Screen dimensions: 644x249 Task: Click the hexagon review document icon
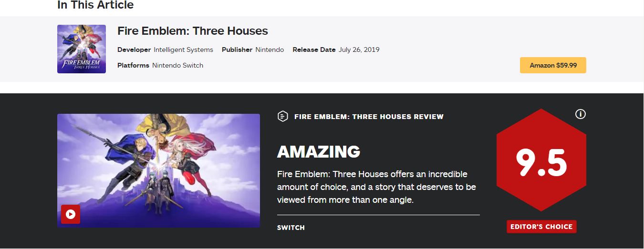283,116
